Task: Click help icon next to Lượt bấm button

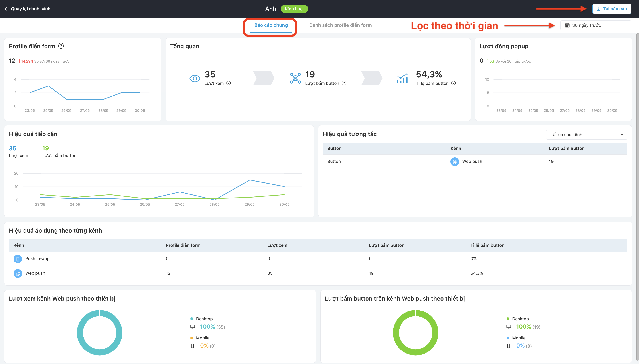Action: pos(344,83)
